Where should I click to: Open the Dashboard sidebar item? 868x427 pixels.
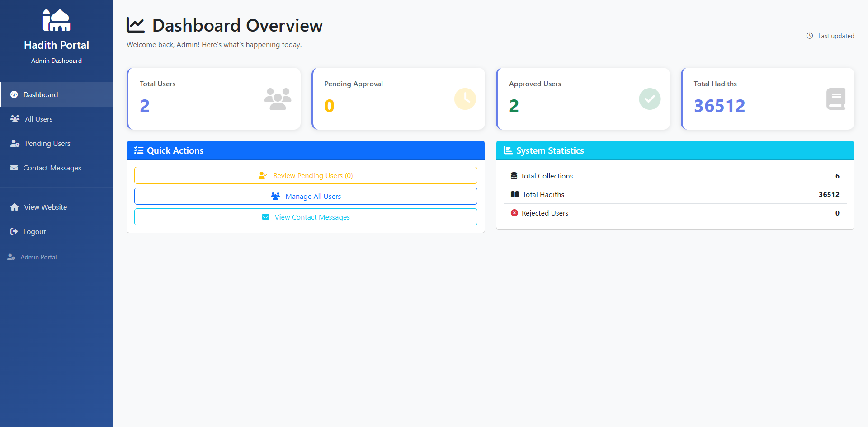(41, 94)
